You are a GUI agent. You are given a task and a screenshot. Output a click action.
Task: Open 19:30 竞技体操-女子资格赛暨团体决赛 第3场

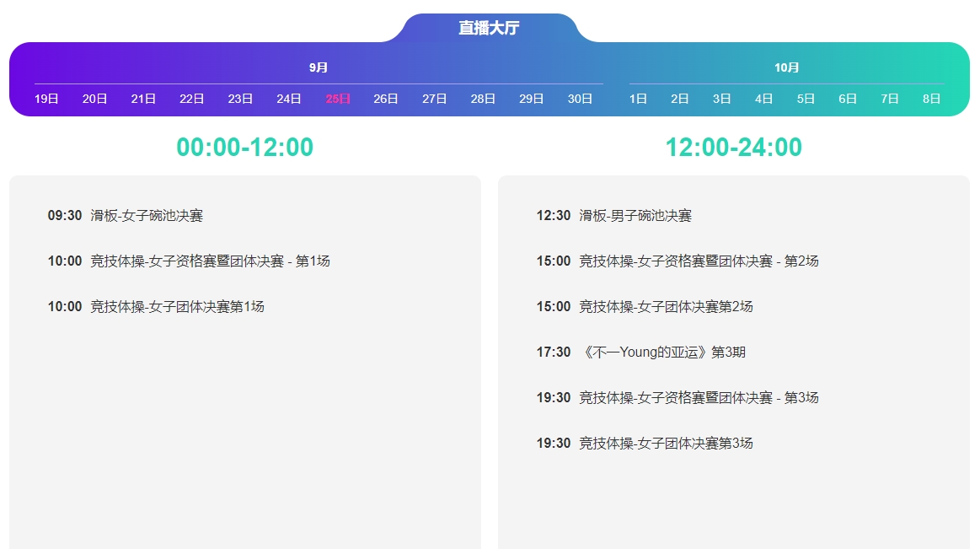[699, 398]
